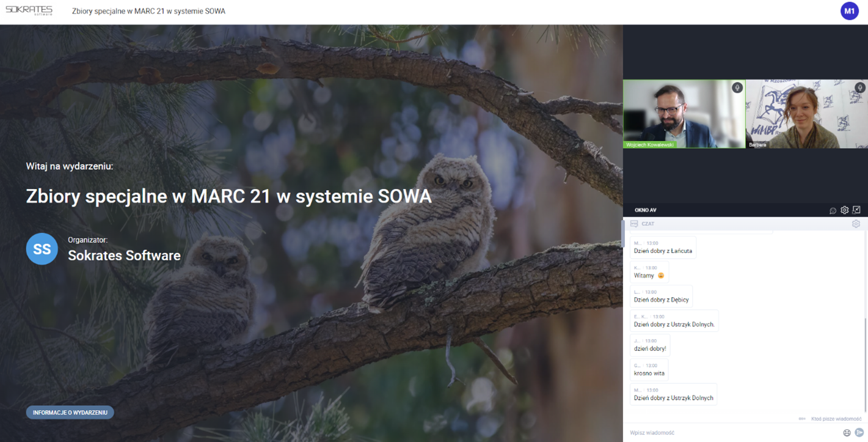The height and width of the screenshot is (442, 868).
Task: Click the large event title on banner
Action: [229, 196]
